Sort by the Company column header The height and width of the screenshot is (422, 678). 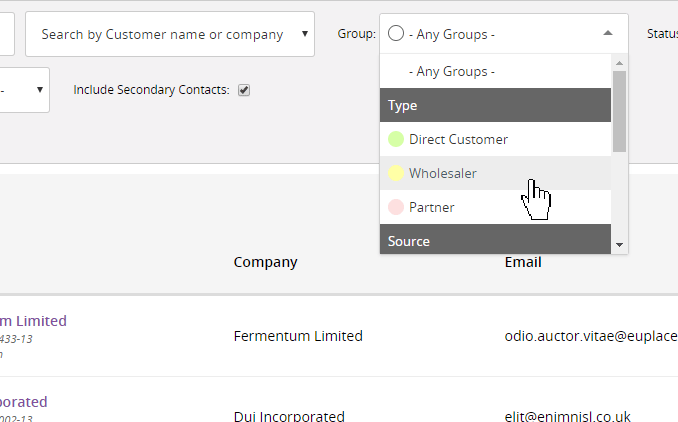(265, 262)
